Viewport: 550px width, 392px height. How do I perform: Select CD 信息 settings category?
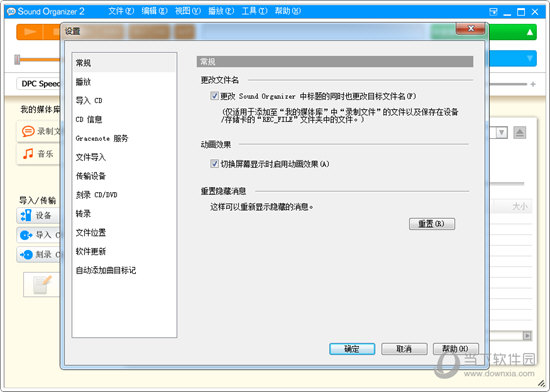tap(123, 120)
